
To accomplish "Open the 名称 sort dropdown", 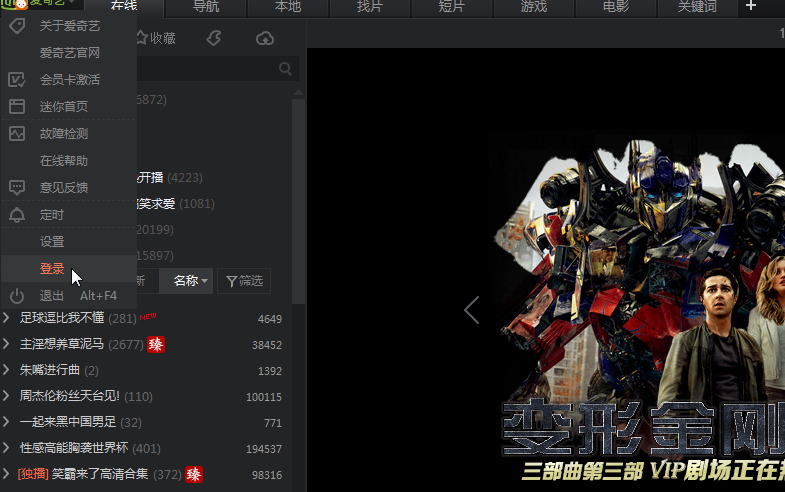I will [x=186, y=281].
